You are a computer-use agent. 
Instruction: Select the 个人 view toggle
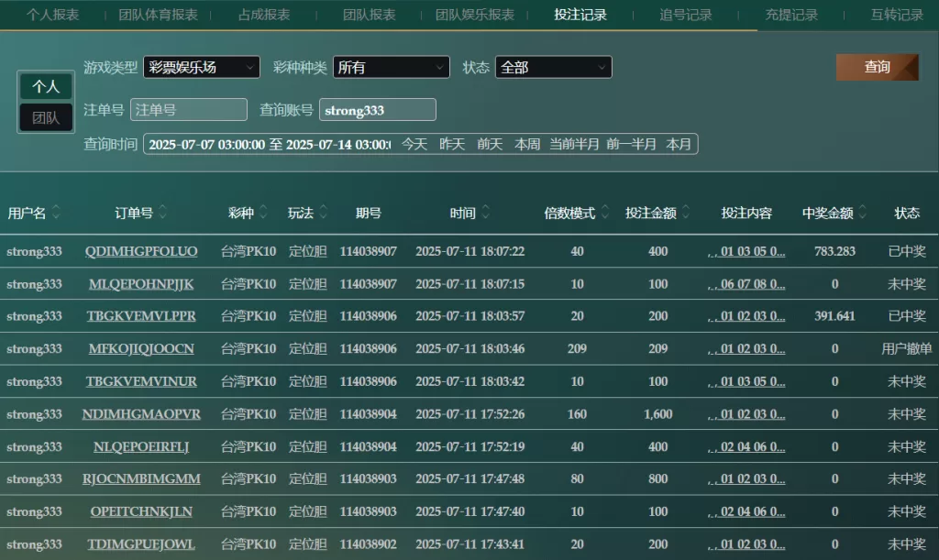46,87
